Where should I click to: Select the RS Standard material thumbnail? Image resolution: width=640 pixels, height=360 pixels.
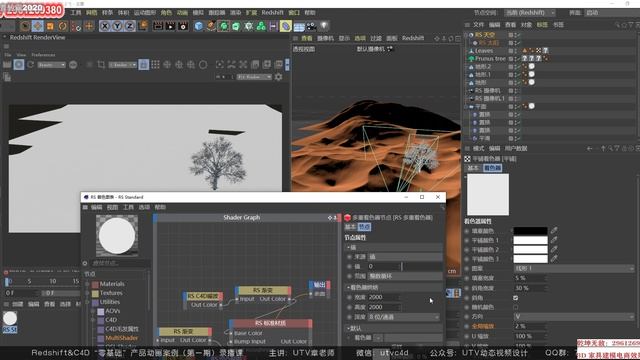tap(10, 318)
